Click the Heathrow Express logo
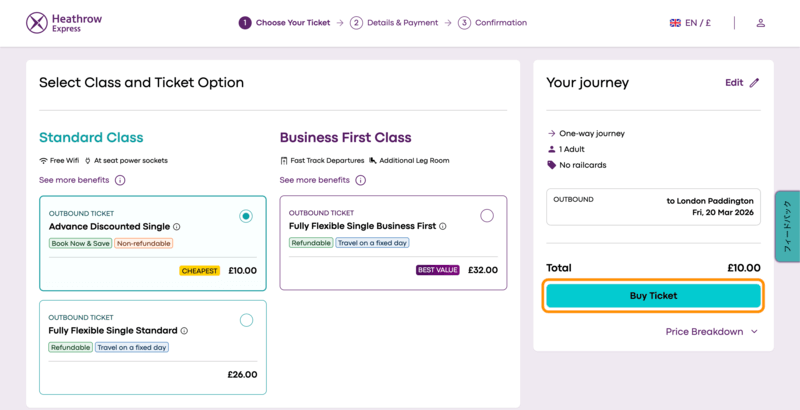The width and height of the screenshot is (800, 410). [x=64, y=22]
